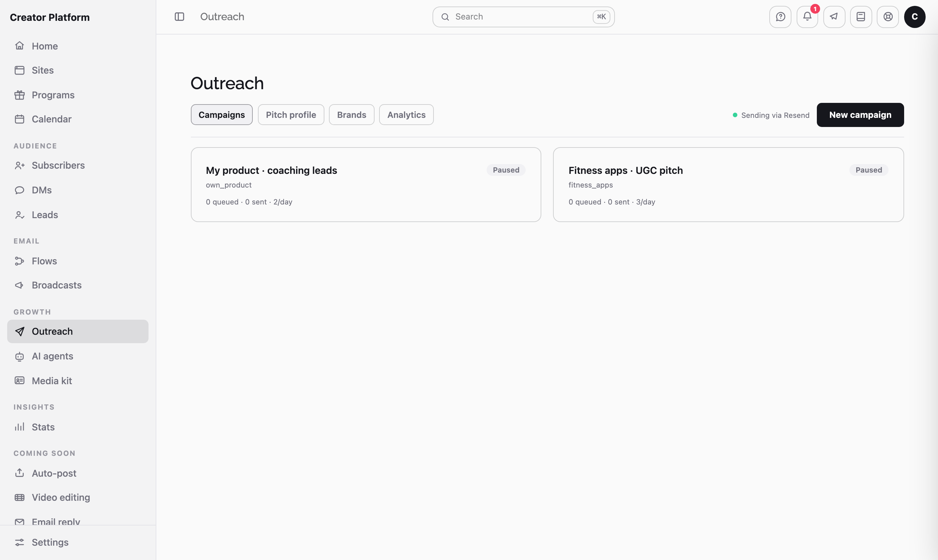Click the paper plane icon in header

[834, 17]
